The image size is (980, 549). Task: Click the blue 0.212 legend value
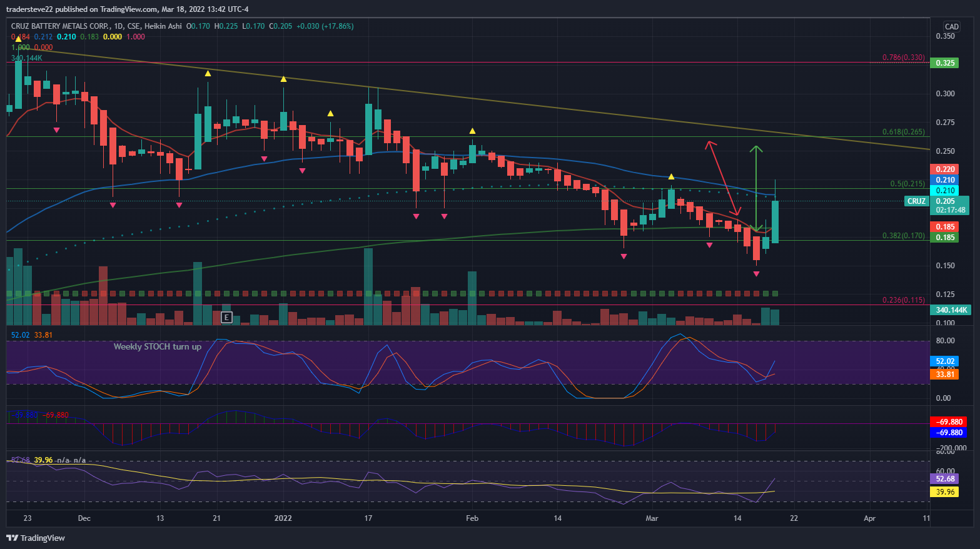(44, 37)
